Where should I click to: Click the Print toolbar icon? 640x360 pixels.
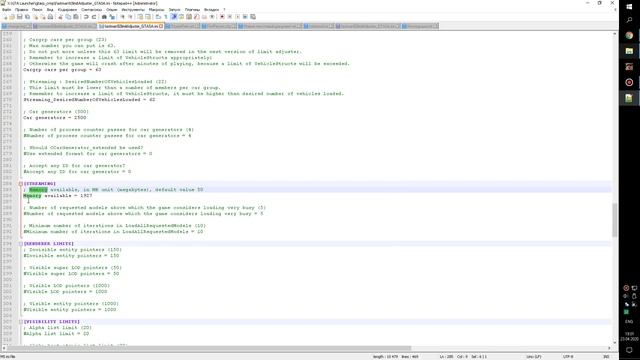pyautogui.click(x=50, y=17)
